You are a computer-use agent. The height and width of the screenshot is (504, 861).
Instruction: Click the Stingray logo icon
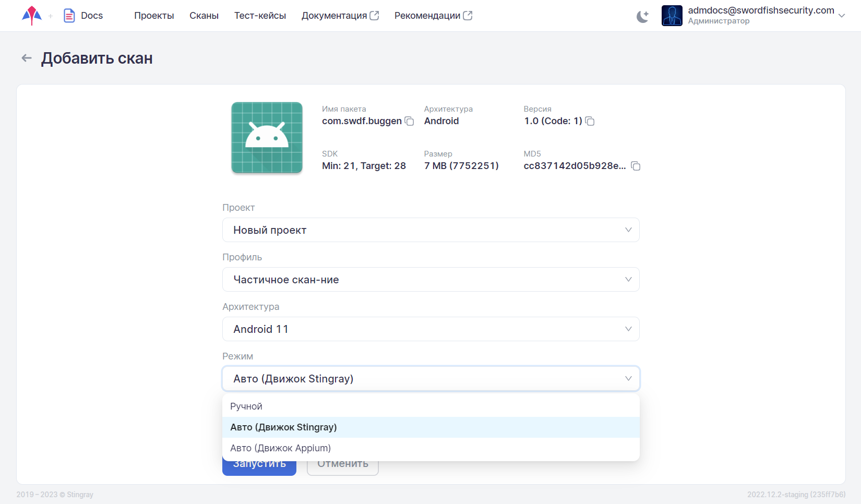click(32, 16)
